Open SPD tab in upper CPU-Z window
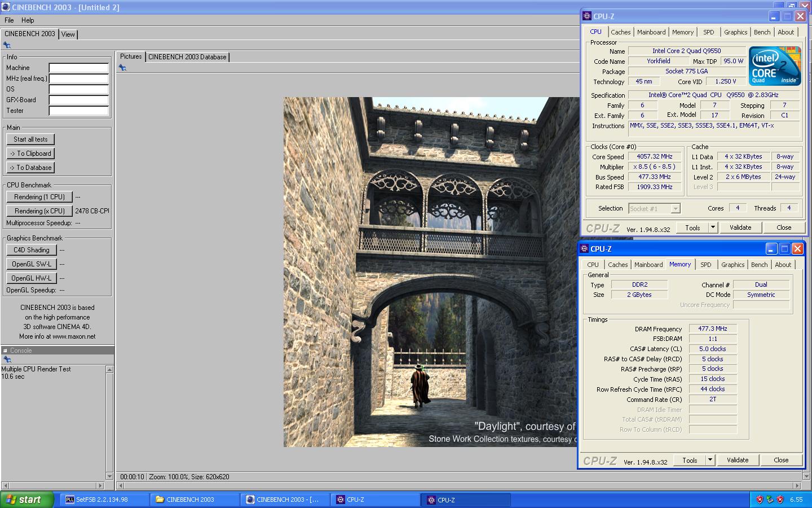The width and height of the screenshot is (812, 508). tap(709, 32)
